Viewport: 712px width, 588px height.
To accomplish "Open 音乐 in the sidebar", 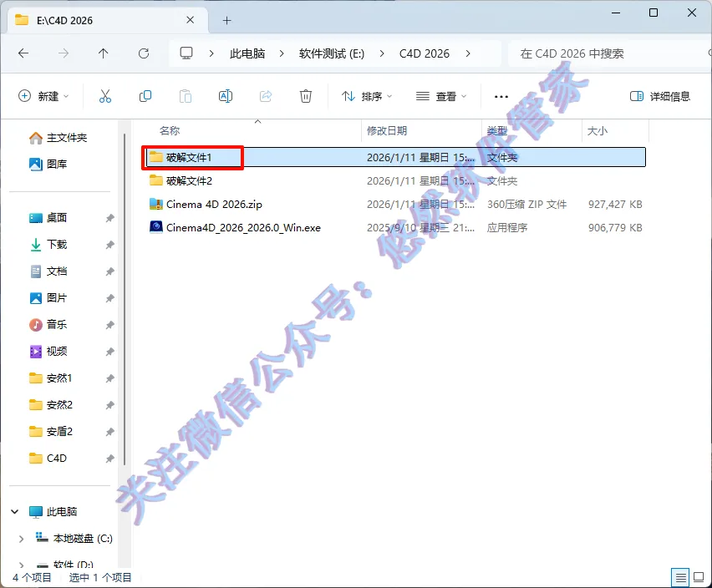I will [x=48, y=324].
